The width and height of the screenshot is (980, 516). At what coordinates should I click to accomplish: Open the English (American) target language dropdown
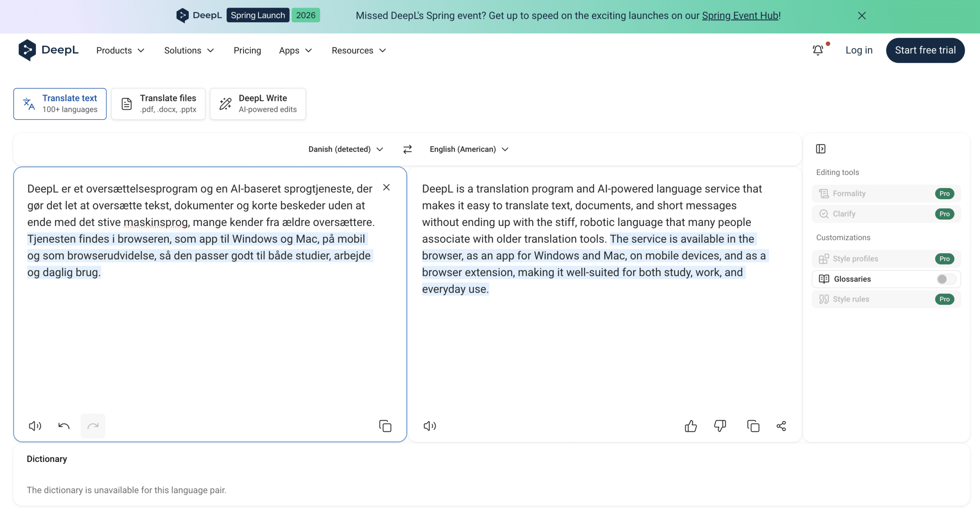pyautogui.click(x=469, y=149)
